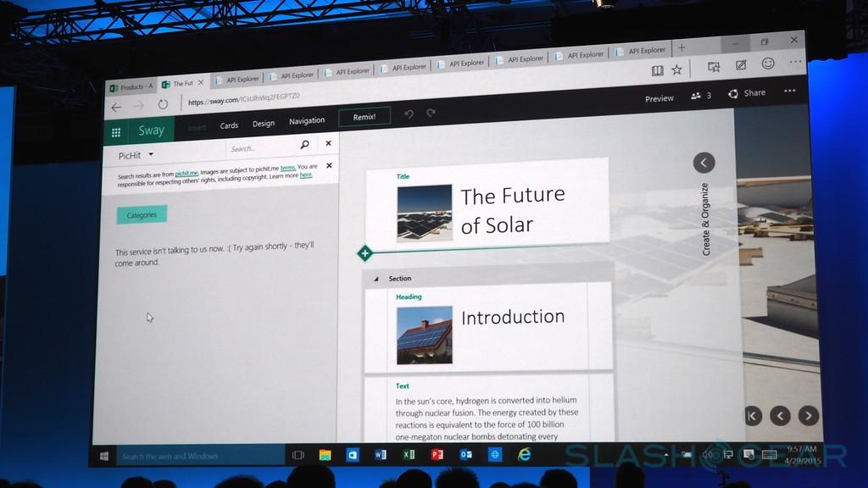Image resolution: width=868 pixels, height=488 pixels.
Task: Open Excel from the taskbar
Action: pyautogui.click(x=409, y=454)
